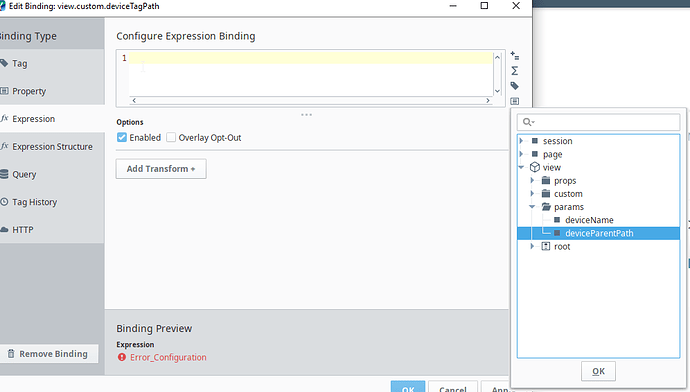Click the view cube icon in tree
690x392 pixels.
535,167
